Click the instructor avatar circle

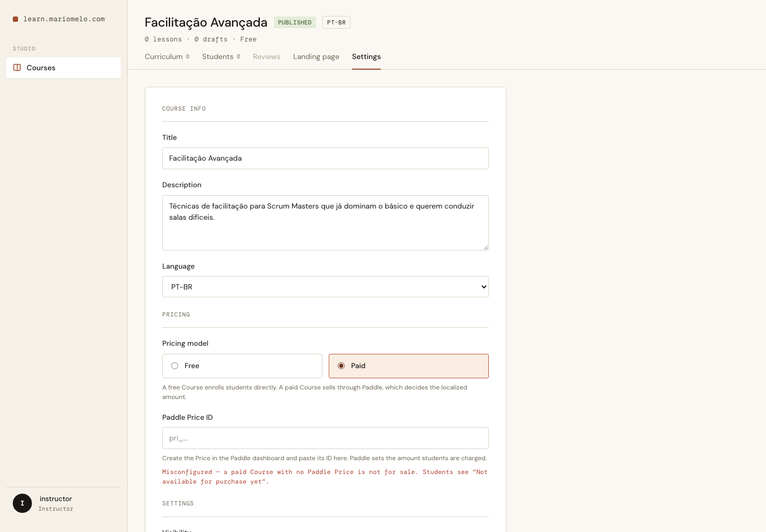[22, 503]
